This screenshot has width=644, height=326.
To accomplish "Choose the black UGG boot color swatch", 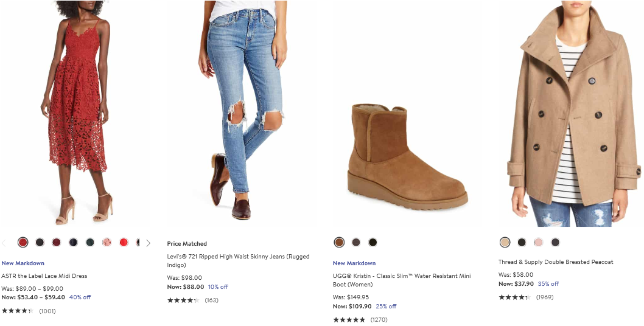I will tap(373, 242).
